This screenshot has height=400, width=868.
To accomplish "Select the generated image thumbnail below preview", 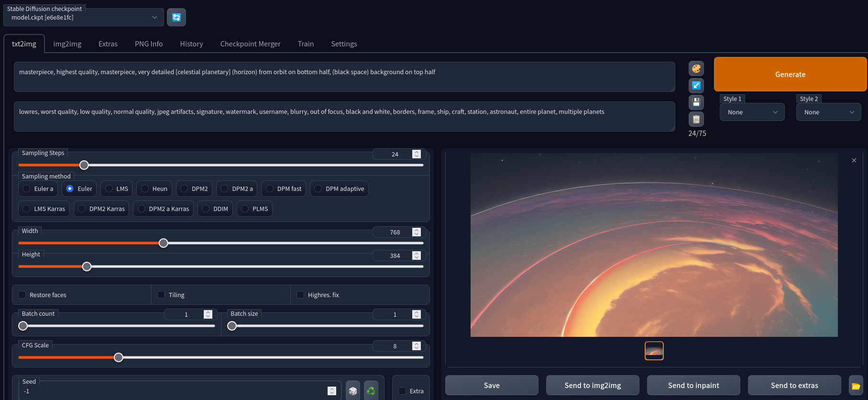I will [654, 351].
